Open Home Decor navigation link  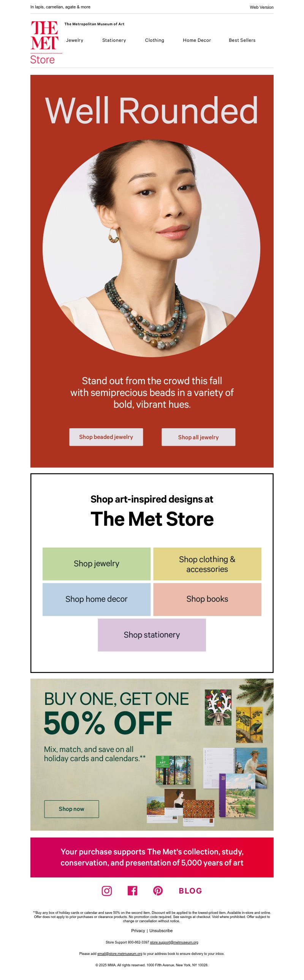tap(197, 40)
